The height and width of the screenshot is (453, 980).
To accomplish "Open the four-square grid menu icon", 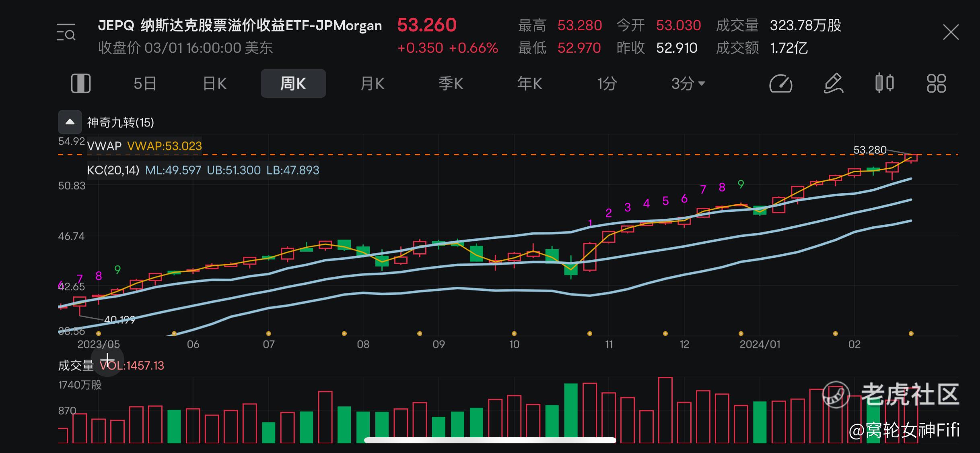I will click(936, 84).
